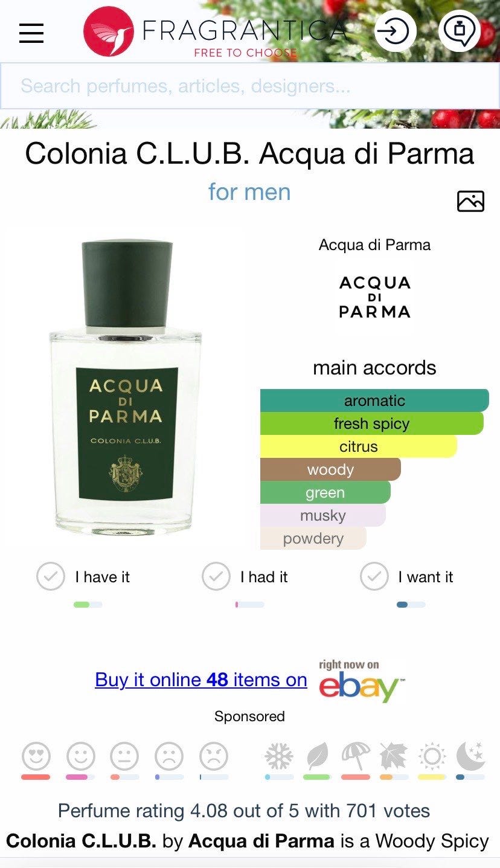The image size is (500, 868).
Task: Vote with the love heart-eyes face
Action: [36, 756]
